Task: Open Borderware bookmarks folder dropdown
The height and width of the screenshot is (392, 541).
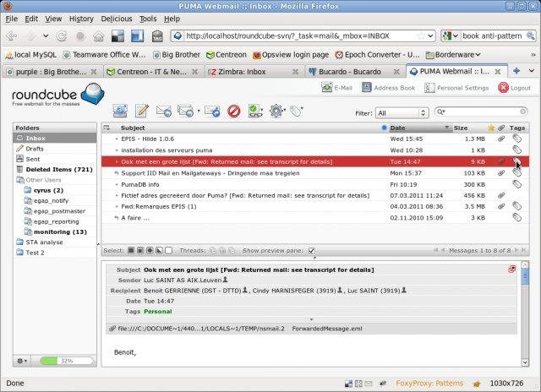Action: [x=453, y=54]
